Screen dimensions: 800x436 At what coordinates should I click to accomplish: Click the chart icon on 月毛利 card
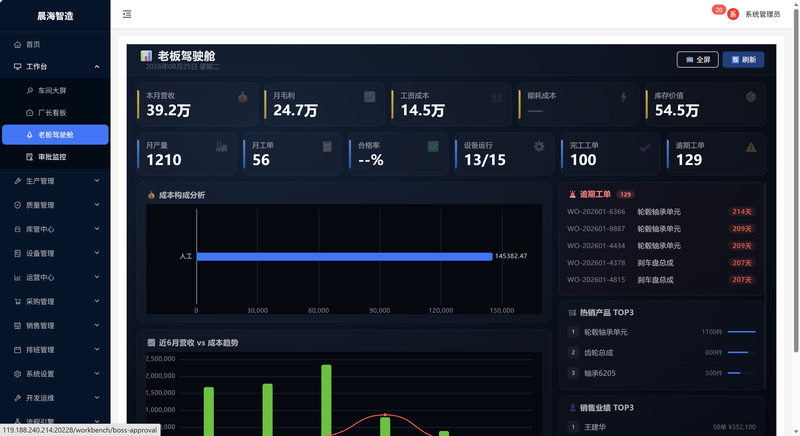(x=369, y=97)
